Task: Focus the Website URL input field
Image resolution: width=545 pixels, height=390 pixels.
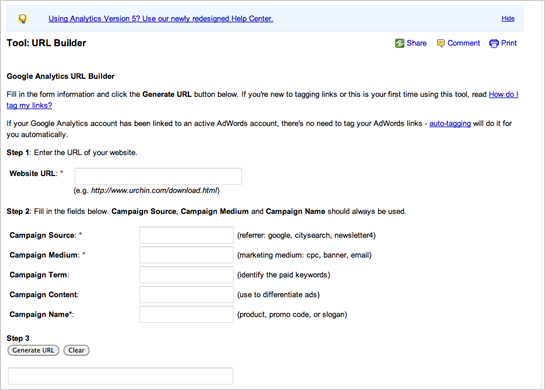Action: pos(158,176)
